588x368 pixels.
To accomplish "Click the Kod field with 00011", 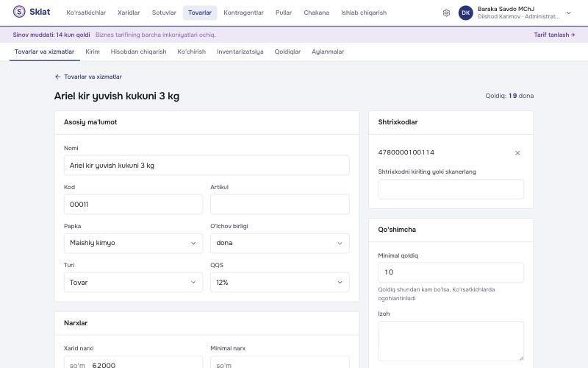I will coord(133,205).
